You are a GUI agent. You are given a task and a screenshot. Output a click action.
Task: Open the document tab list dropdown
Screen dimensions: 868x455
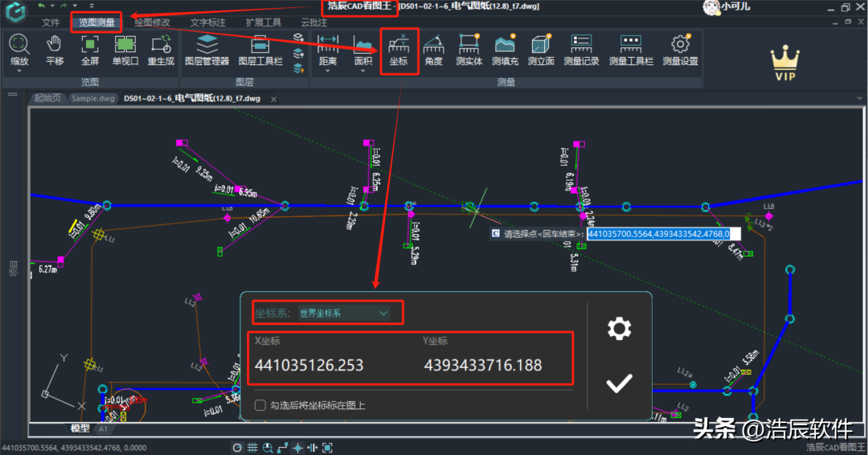click(860, 99)
